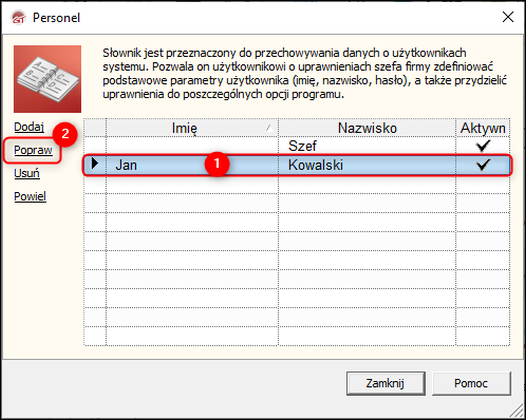Select the Kowalski surname cell
The image size is (526, 420).
[x=367, y=165]
